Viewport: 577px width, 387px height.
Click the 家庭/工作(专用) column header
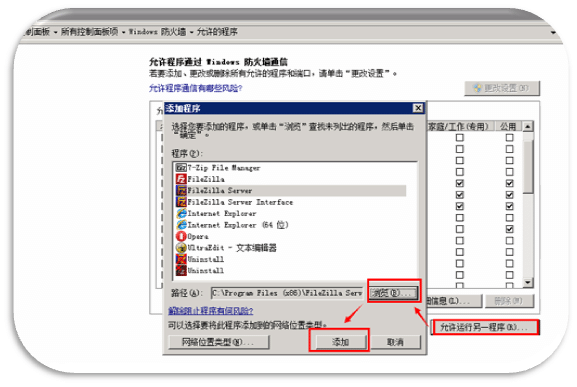[460, 127]
